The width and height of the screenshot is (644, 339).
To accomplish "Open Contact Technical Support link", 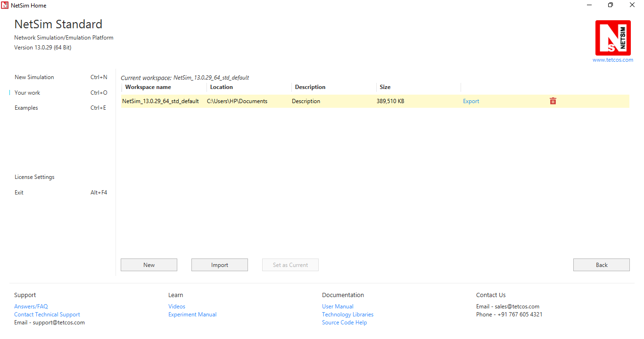I will pyautogui.click(x=47, y=315).
